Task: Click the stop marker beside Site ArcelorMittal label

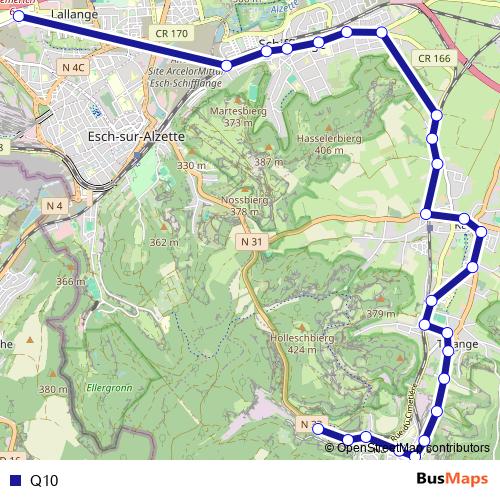Action: click(x=226, y=66)
